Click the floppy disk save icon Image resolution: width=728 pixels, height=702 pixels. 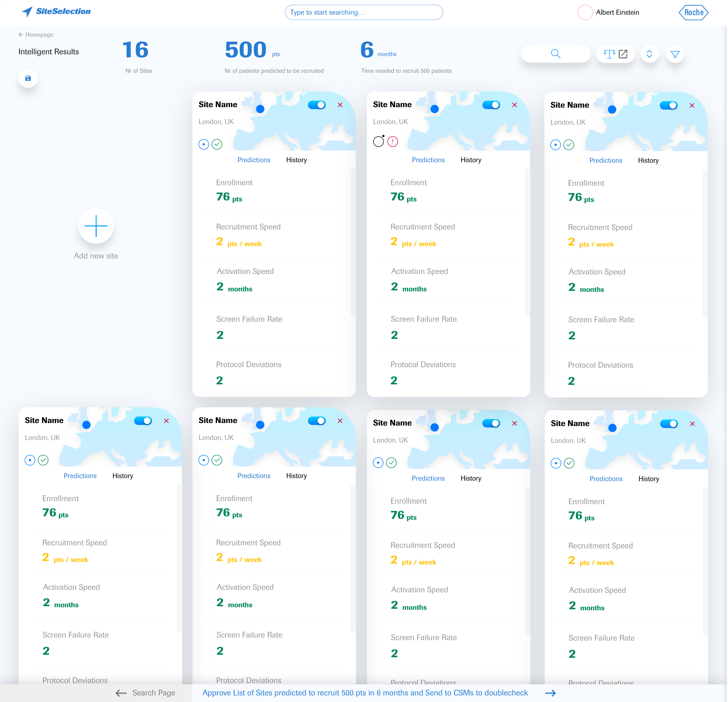(x=28, y=78)
